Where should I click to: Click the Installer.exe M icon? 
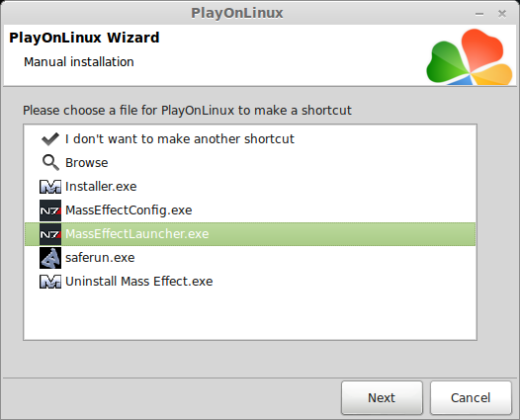[x=50, y=187]
